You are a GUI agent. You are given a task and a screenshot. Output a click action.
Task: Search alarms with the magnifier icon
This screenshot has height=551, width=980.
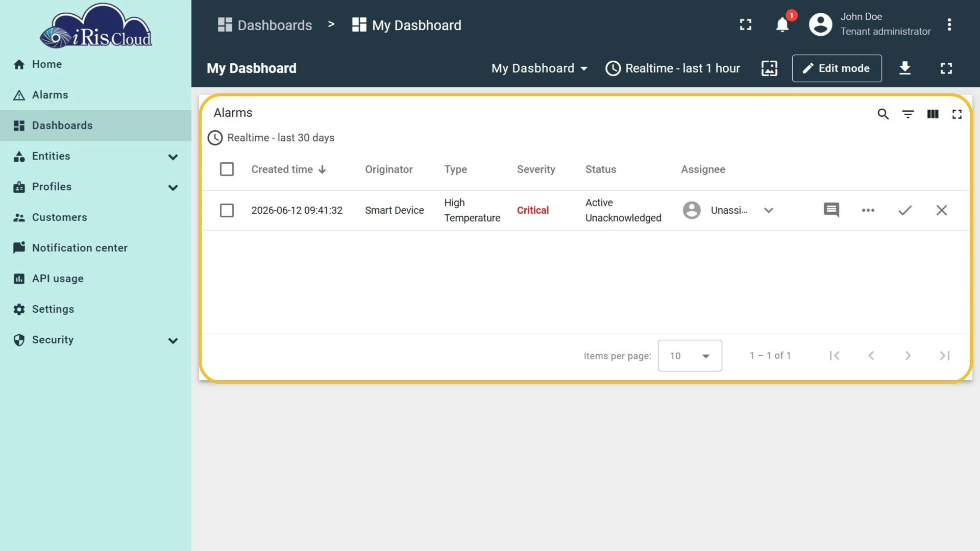[x=883, y=114]
